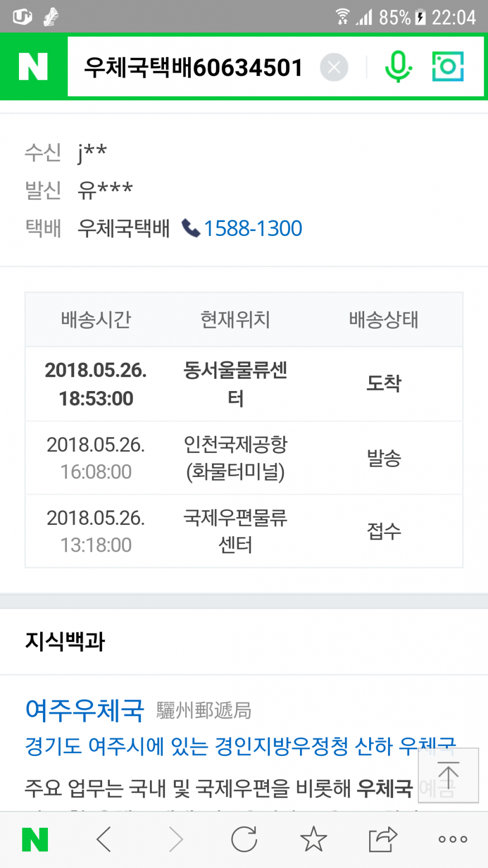Reload the current page
Image resolution: width=488 pixels, height=868 pixels.
[244, 839]
